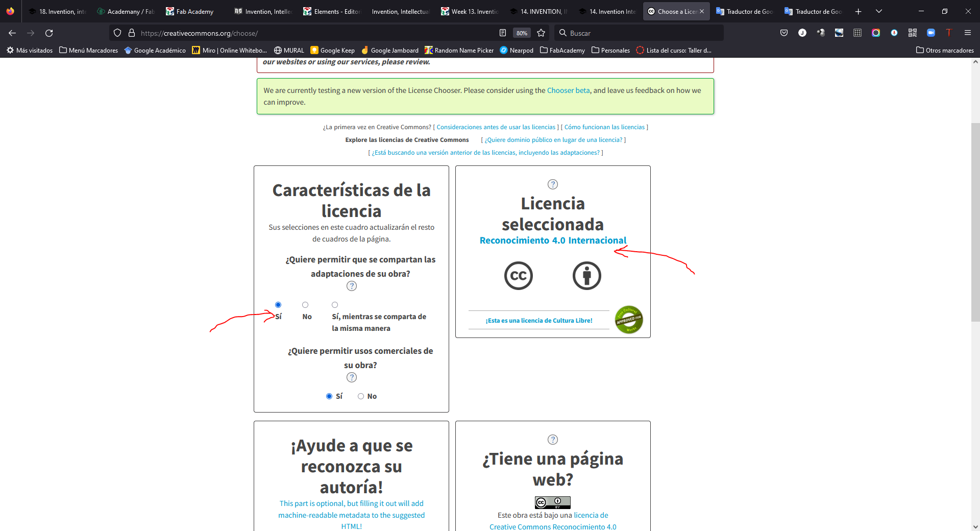
Task: Select Sí for commercial uses
Action: [329, 396]
